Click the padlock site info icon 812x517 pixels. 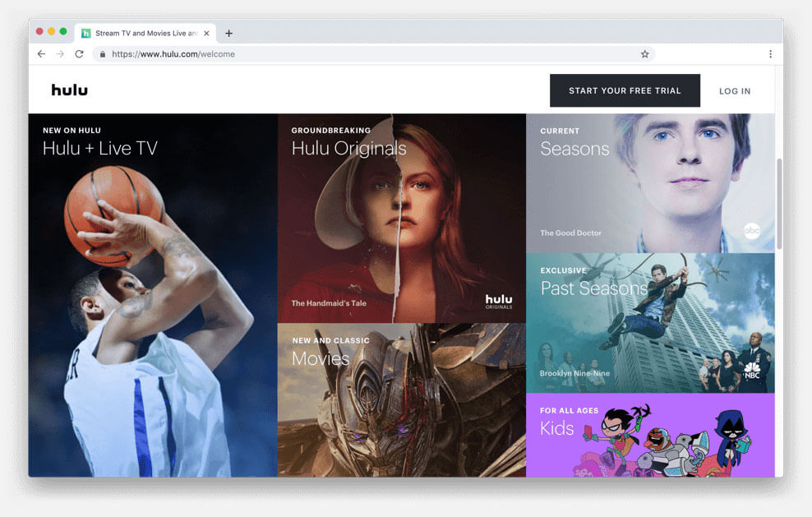(103, 54)
